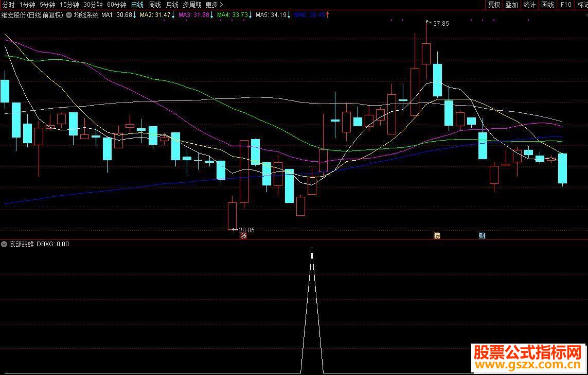Click the 叠加 overlay button
The image size is (588, 375).
(x=511, y=5)
